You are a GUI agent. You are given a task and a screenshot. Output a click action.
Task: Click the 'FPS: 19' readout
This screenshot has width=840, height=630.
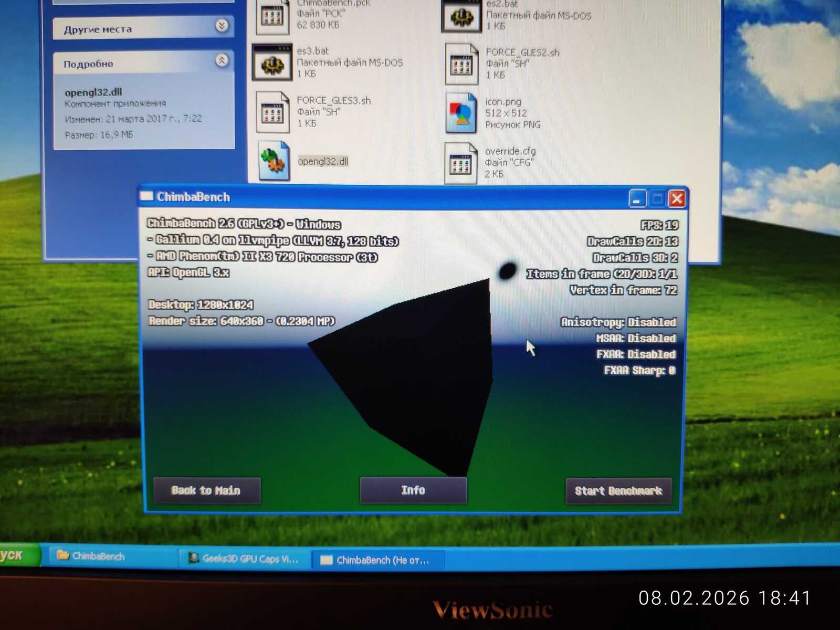pyautogui.click(x=659, y=225)
